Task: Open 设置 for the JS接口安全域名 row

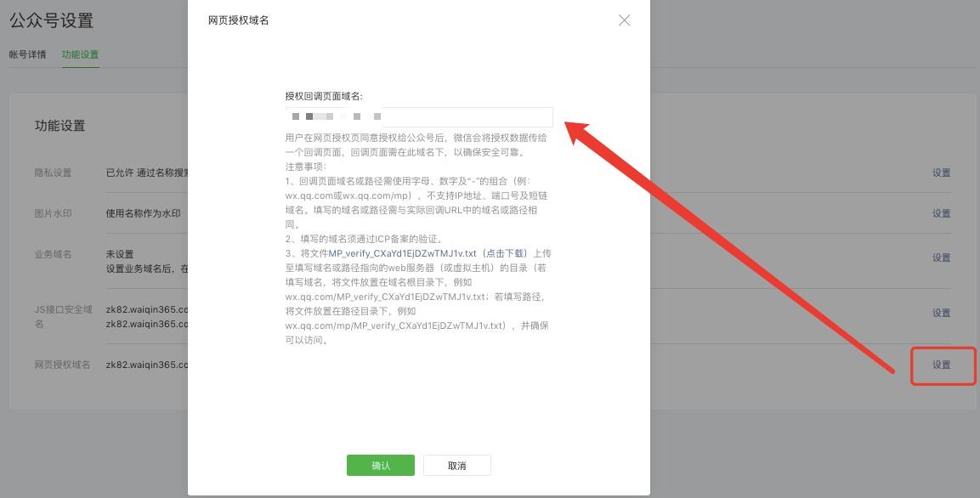Action: 941,313
